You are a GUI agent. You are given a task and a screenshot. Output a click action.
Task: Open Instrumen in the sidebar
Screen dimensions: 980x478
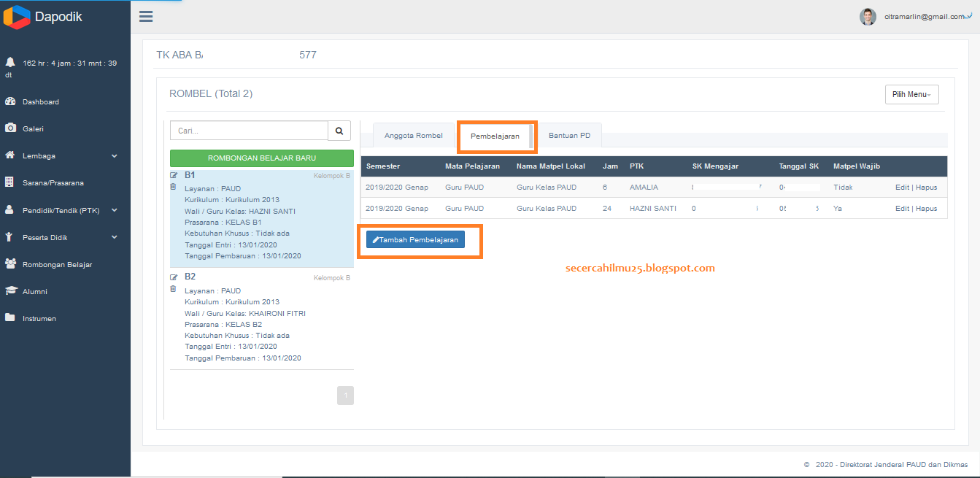click(x=39, y=318)
